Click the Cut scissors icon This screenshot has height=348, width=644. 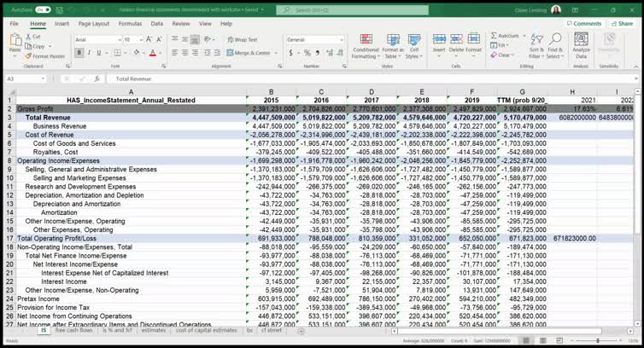[28, 37]
